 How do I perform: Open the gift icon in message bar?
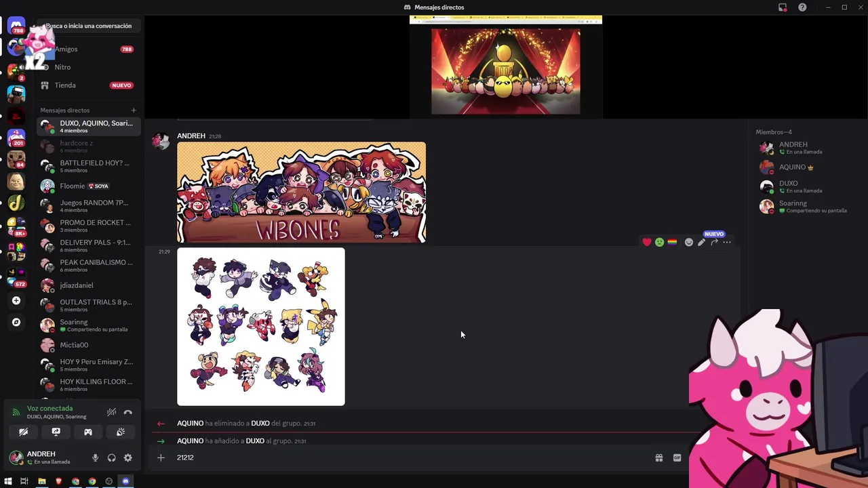coord(658,457)
